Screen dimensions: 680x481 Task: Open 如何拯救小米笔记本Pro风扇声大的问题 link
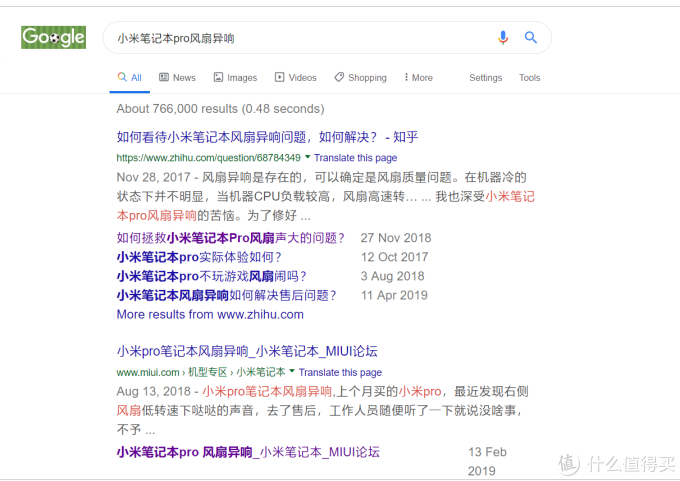[230, 238]
